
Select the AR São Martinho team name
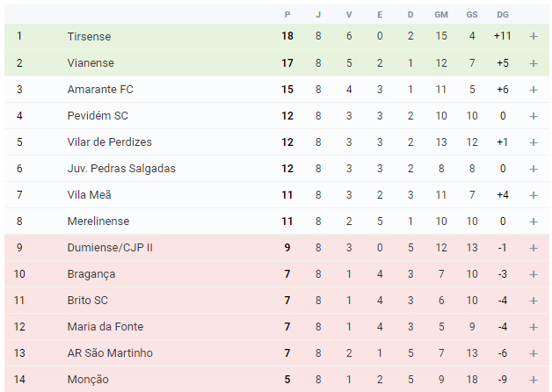pos(110,353)
